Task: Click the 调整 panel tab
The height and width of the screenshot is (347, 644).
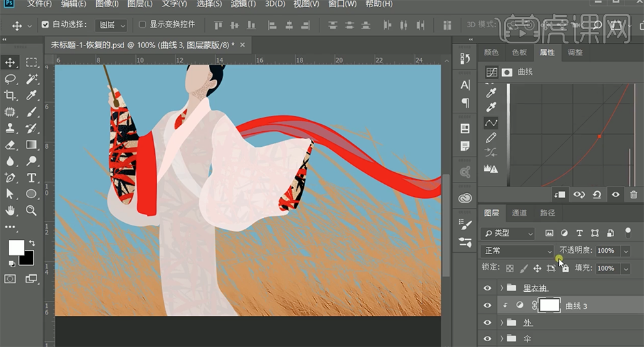Action: coord(575,53)
